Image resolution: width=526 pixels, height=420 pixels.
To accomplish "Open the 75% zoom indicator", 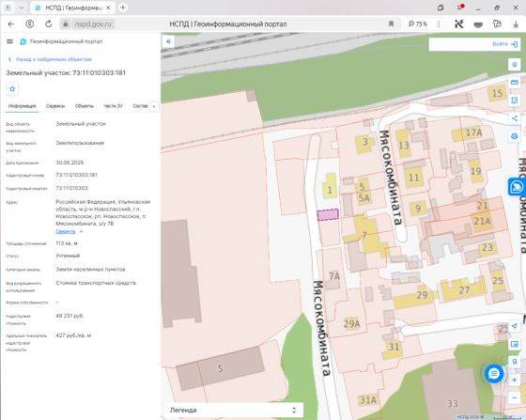I will [x=418, y=24].
